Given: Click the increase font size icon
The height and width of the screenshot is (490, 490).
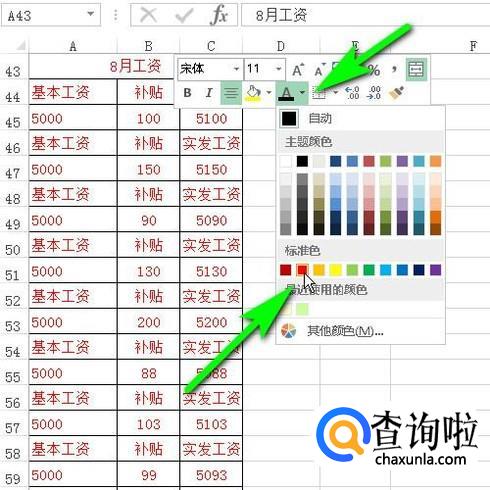Looking at the screenshot, I should click(298, 70).
